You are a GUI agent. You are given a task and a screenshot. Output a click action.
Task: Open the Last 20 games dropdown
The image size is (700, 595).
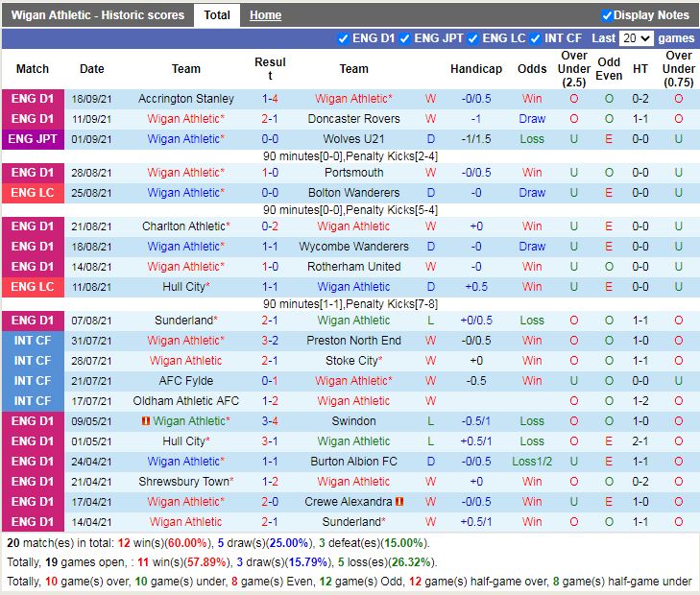[636, 38]
